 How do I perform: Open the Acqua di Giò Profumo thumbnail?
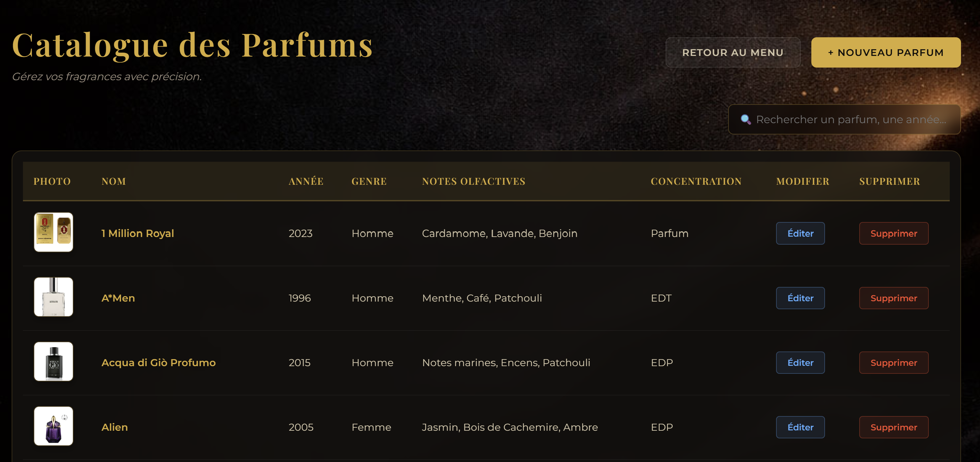(x=53, y=361)
